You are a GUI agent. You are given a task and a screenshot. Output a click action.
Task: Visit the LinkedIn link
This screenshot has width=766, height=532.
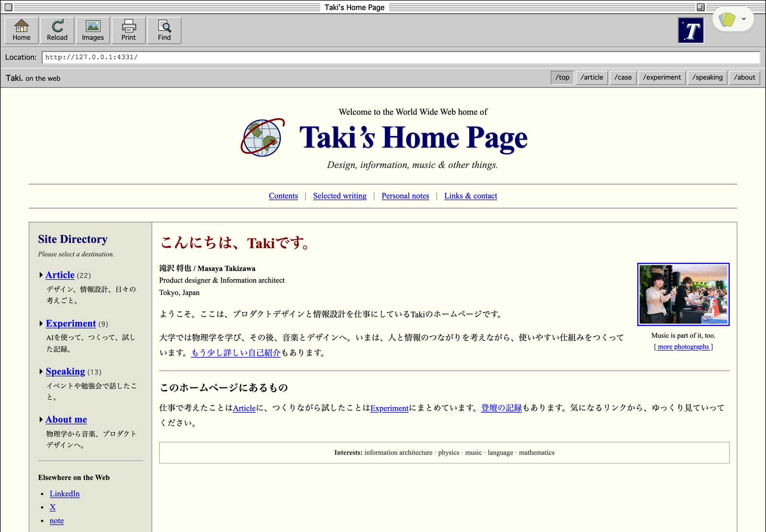tap(65, 494)
